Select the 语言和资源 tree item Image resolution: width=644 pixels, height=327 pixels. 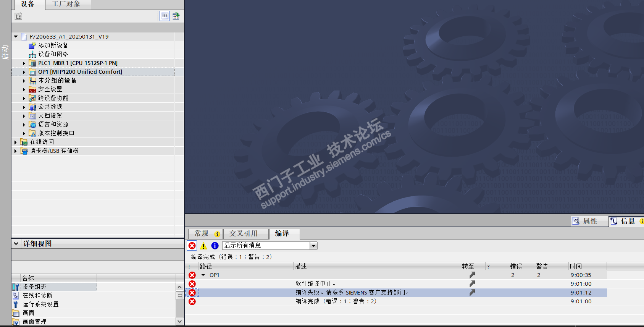click(x=53, y=125)
